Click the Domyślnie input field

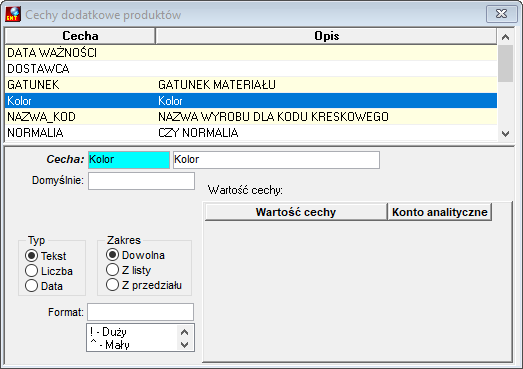click(x=141, y=181)
